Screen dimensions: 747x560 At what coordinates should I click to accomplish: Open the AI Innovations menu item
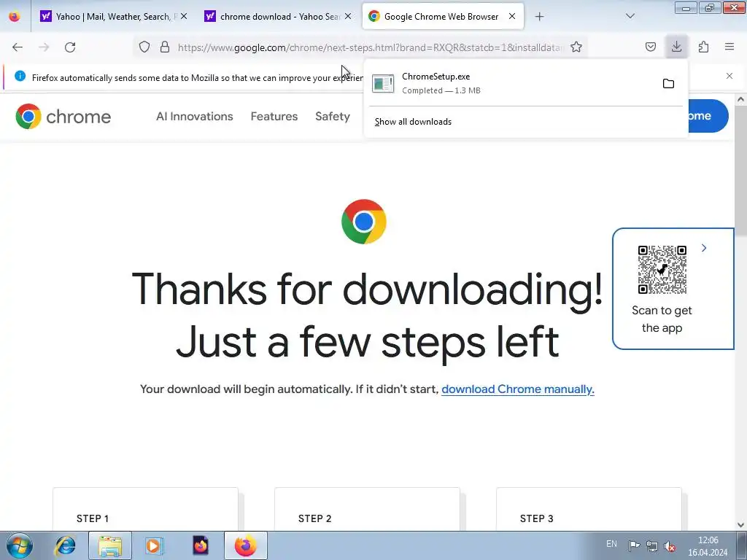point(194,116)
